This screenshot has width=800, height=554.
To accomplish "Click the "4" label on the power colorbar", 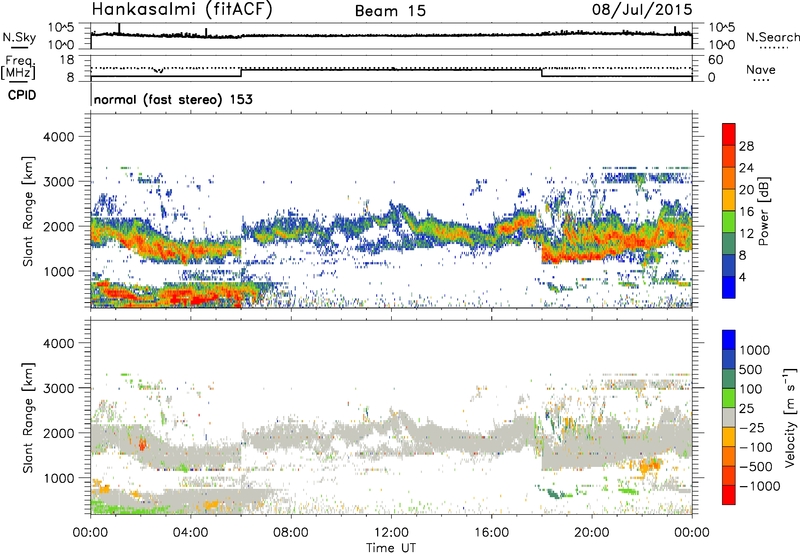I will point(743,278).
